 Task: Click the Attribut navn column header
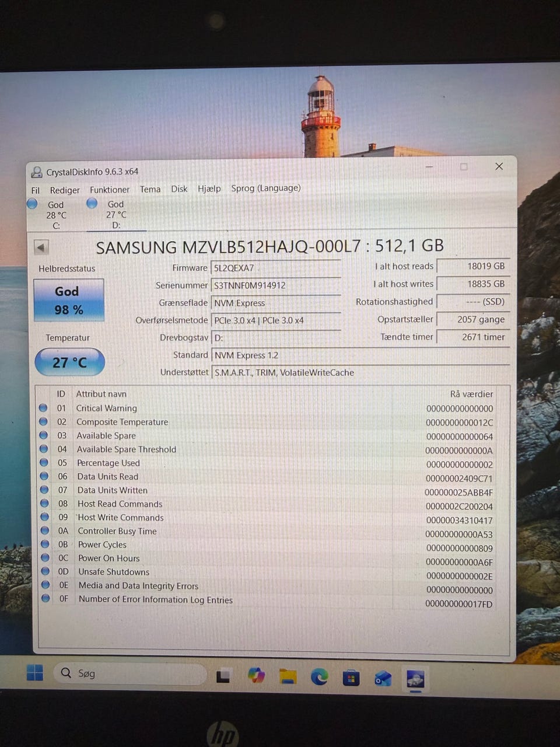pos(101,394)
